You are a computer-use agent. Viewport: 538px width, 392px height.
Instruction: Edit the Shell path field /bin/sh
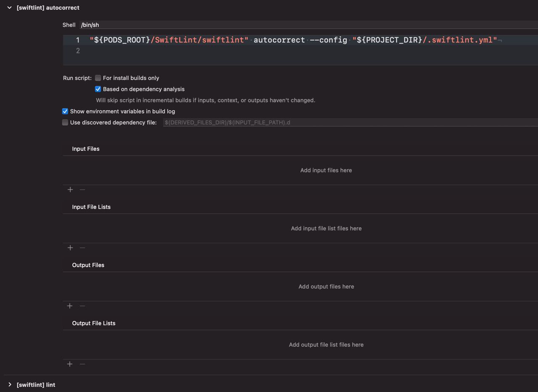coord(309,25)
